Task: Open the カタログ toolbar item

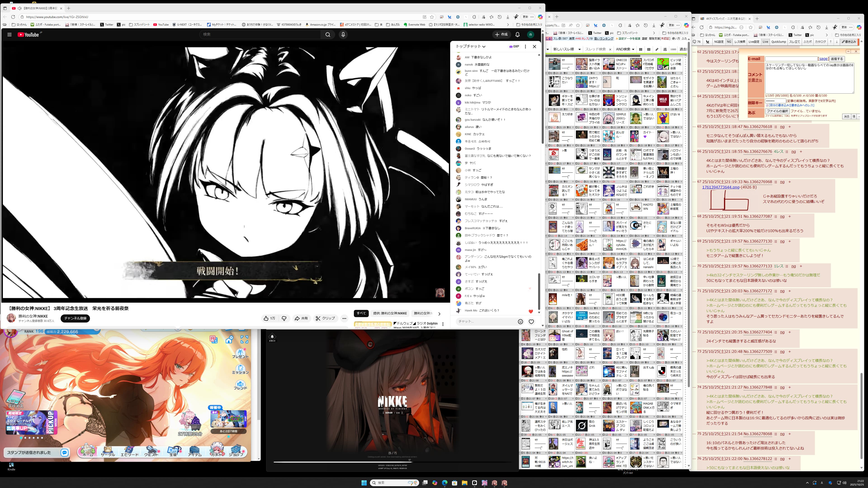Action: (x=820, y=42)
